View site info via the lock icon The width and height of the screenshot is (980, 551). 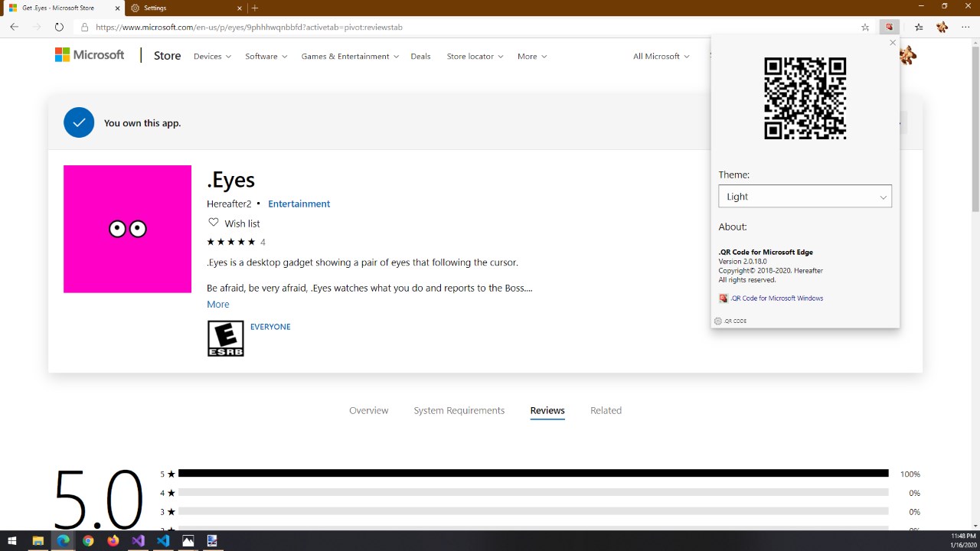pos(85,27)
